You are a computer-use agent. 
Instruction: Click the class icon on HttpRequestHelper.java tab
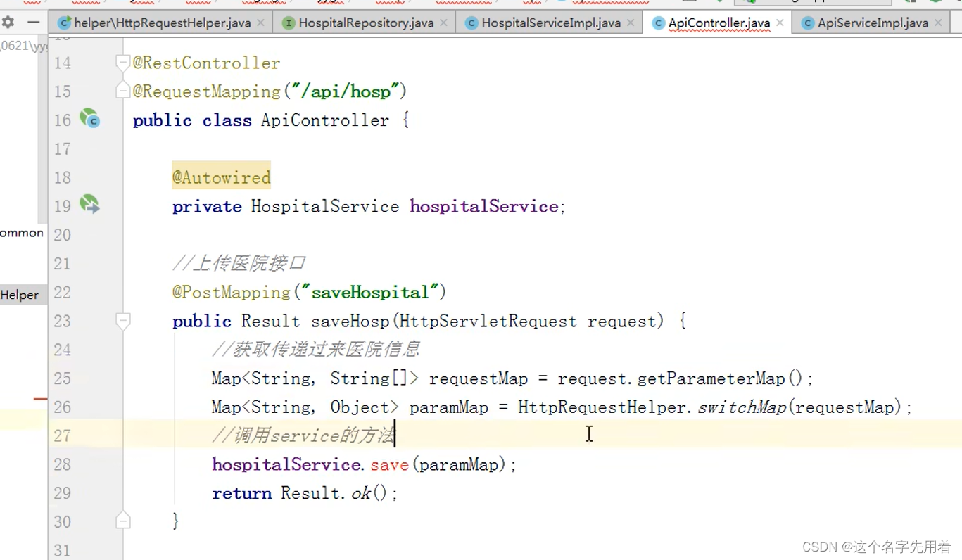pyautogui.click(x=65, y=23)
